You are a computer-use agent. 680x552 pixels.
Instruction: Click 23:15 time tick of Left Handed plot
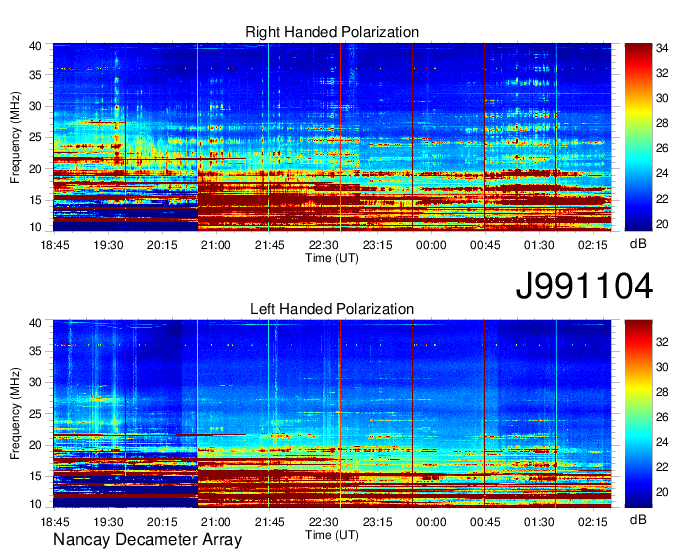coord(377,522)
